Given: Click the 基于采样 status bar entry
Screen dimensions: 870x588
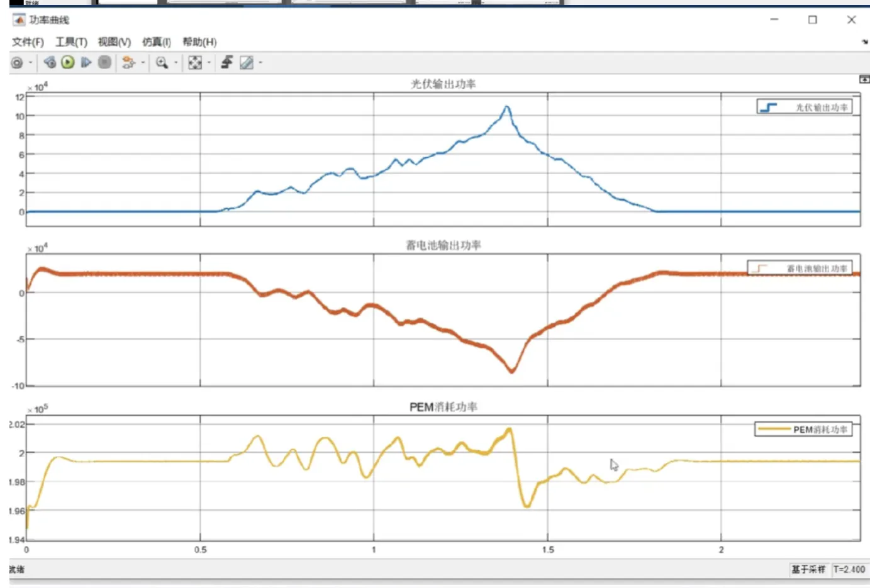Looking at the screenshot, I should pos(808,569).
